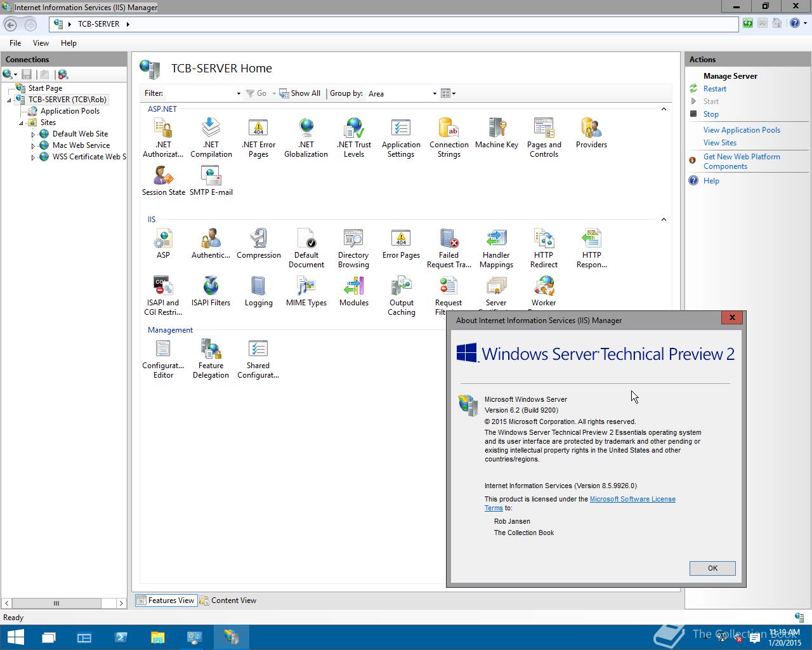Open the Pages and Controls feature

544,138
